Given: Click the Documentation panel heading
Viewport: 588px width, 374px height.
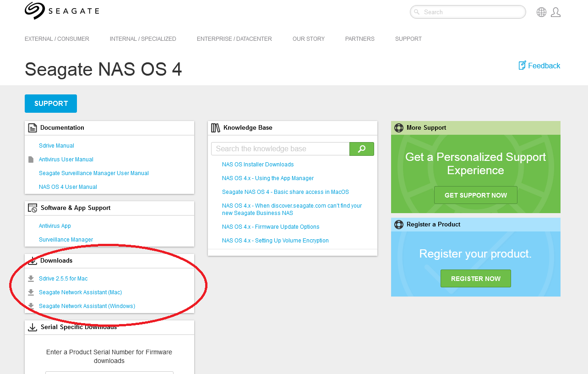Looking at the screenshot, I should [x=62, y=128].
